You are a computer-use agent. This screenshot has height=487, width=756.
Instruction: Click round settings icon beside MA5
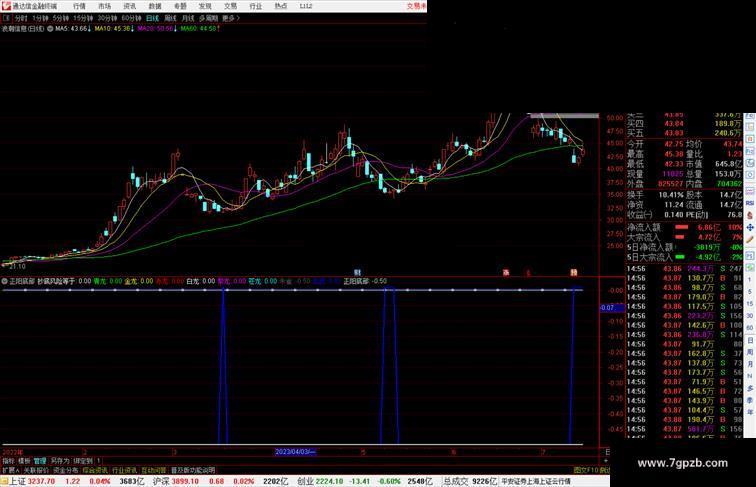[x=50, y=28]
